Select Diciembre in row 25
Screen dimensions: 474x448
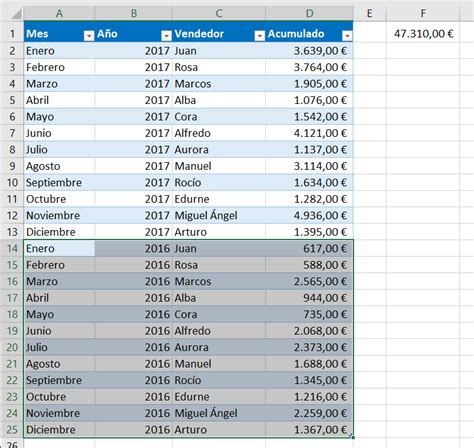tap(59, 430)
